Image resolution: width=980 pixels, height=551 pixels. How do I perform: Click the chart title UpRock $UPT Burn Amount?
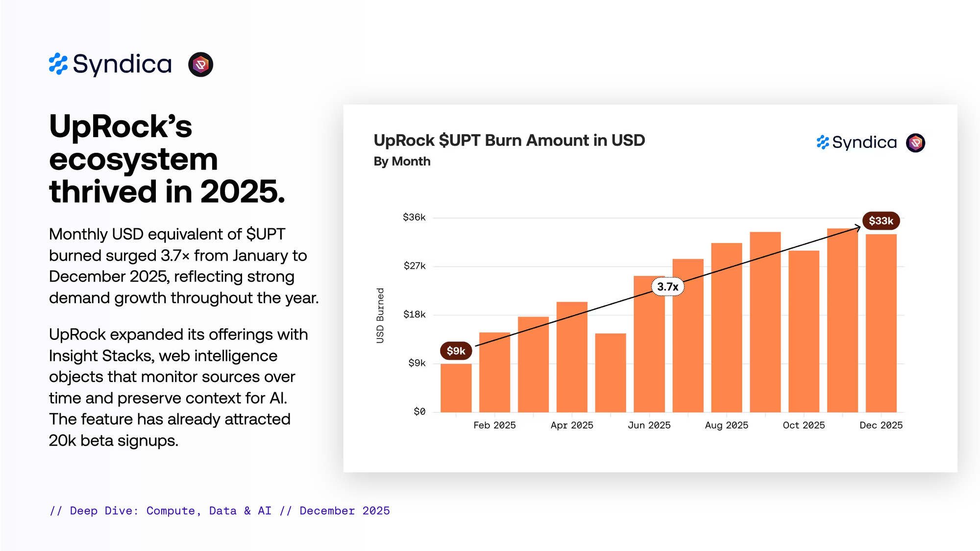click(x=509, y=141)
